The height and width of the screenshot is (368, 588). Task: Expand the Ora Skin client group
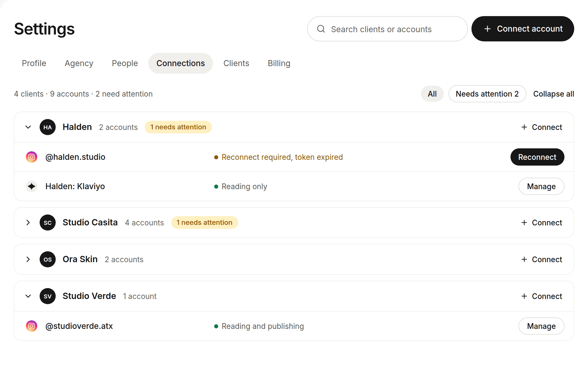click(28, 259)
